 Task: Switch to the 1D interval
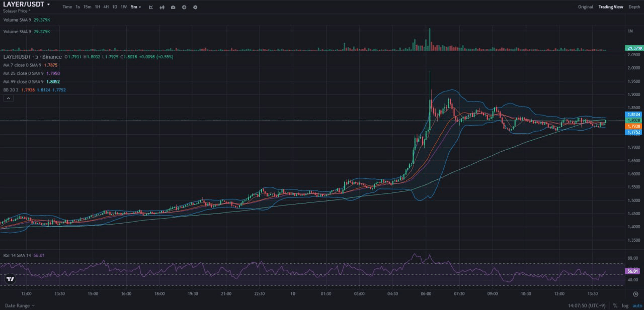(115, 7)
